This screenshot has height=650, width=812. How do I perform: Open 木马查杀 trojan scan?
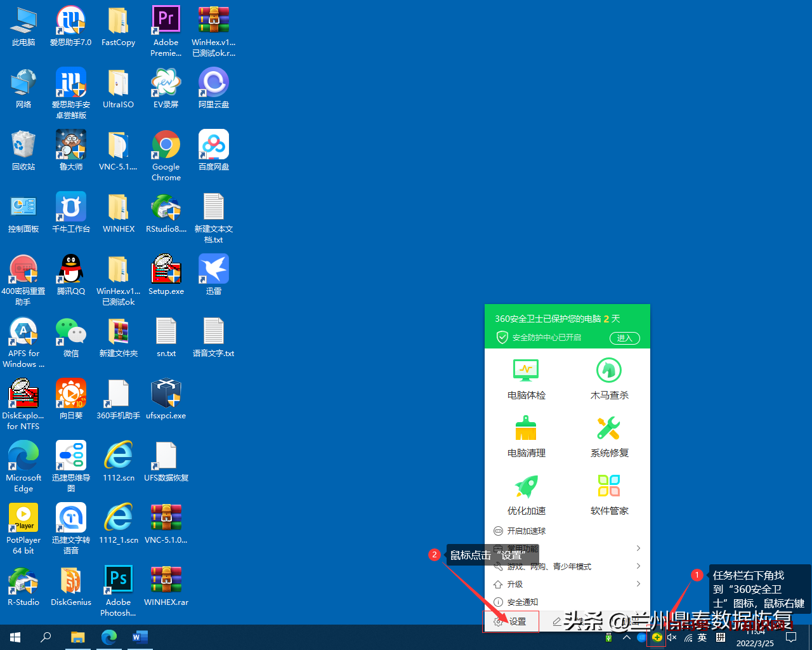coord(609,379)
